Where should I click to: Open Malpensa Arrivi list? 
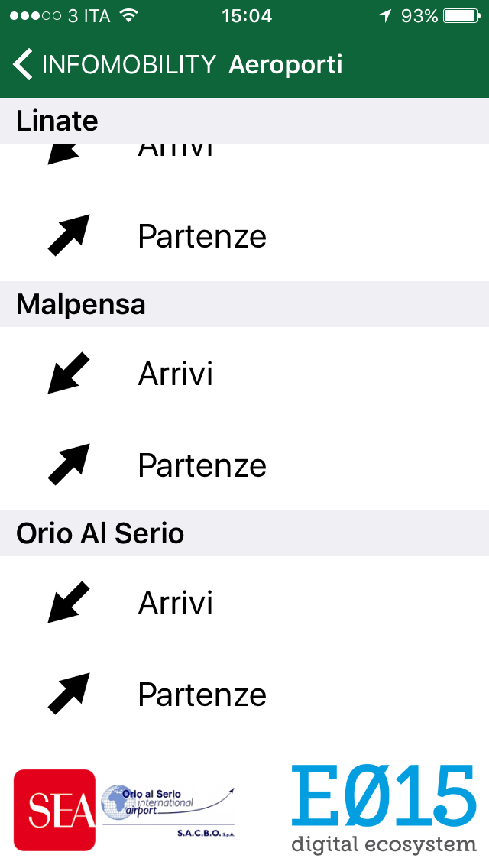point(175,374)
